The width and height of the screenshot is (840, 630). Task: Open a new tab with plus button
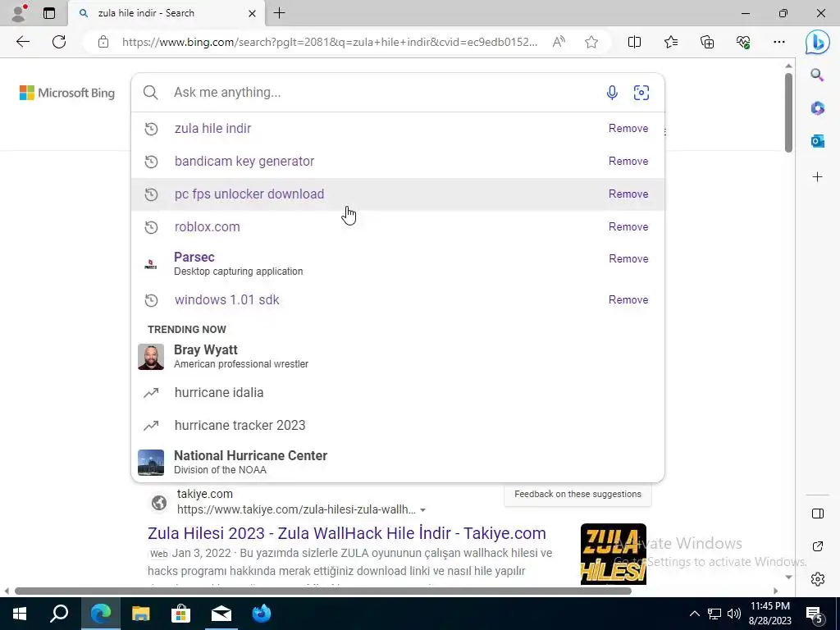(279, 13)
